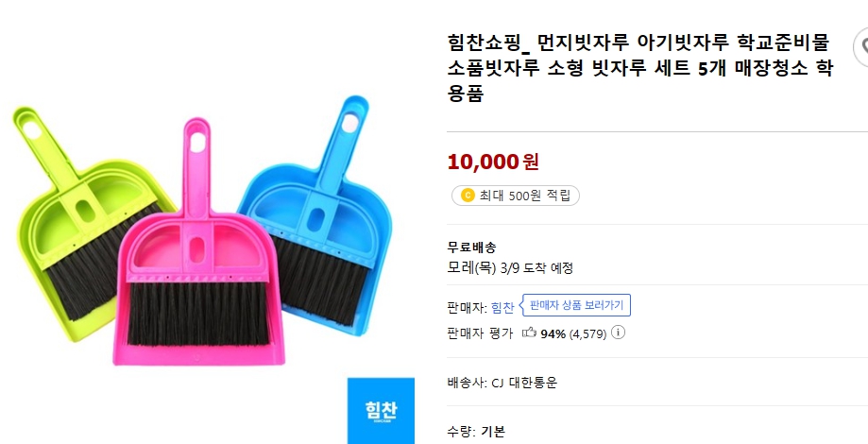Click the 판매자 평가 label

pos(479,333)
